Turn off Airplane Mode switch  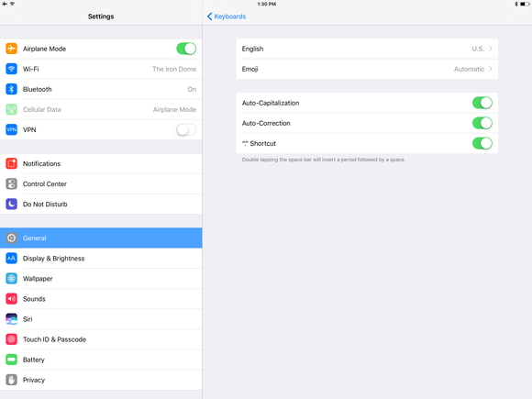tap(186, 49)
